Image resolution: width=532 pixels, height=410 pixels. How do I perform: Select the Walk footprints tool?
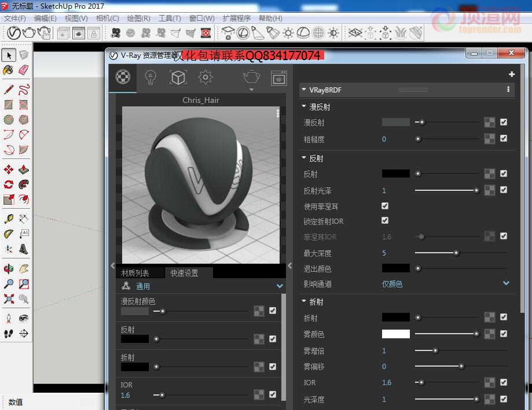pos(9,334)
